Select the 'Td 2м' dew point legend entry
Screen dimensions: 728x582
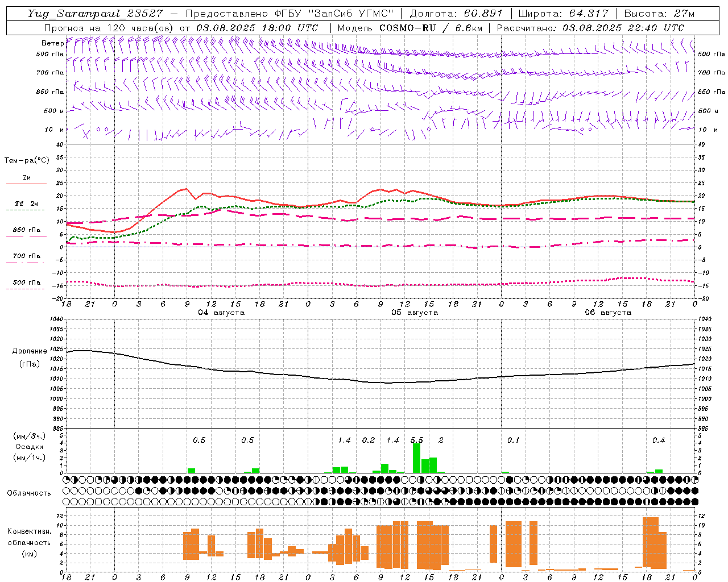27,203
